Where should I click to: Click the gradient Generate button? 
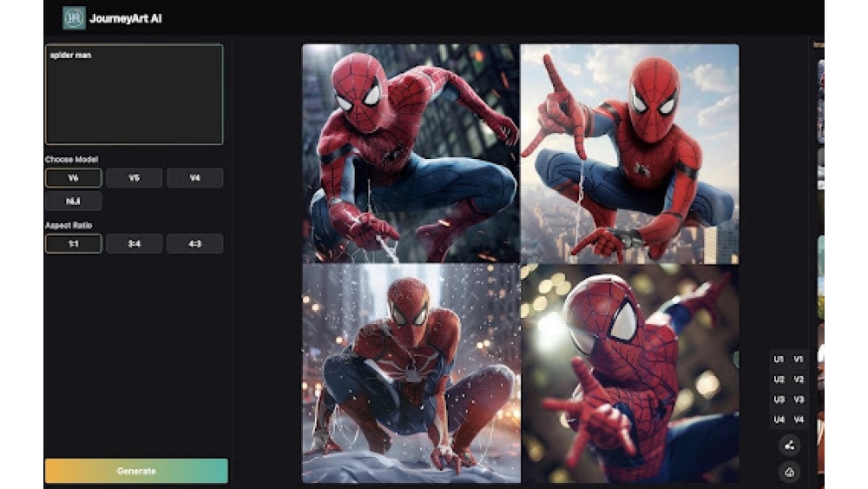click(x=136, y=471)
